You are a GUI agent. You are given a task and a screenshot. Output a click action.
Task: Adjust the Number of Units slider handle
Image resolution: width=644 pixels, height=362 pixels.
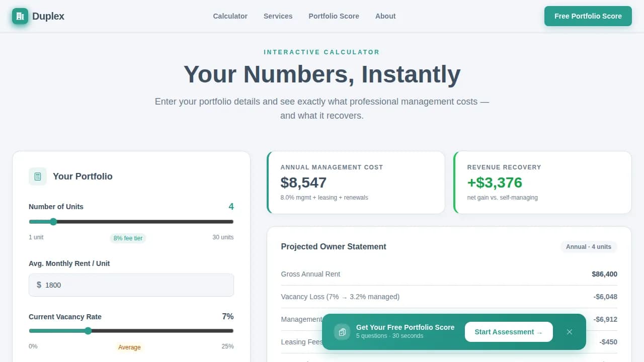[x=54, y=222]
